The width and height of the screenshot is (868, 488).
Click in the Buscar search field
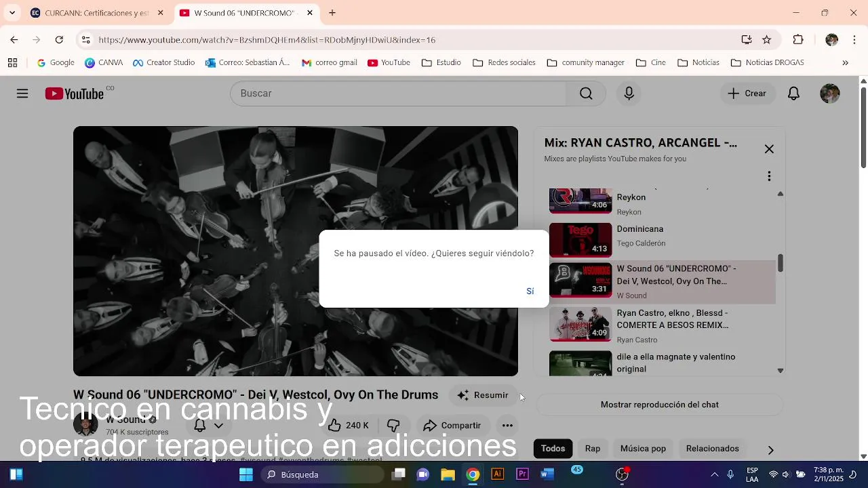pyautogui.click(x=398, y=94)
